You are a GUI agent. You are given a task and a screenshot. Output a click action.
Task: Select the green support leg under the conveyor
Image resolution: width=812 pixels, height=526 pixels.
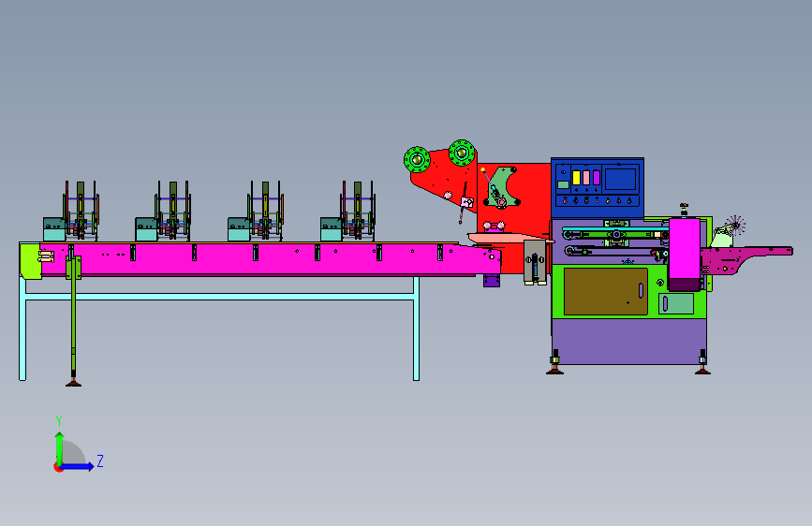73,321
